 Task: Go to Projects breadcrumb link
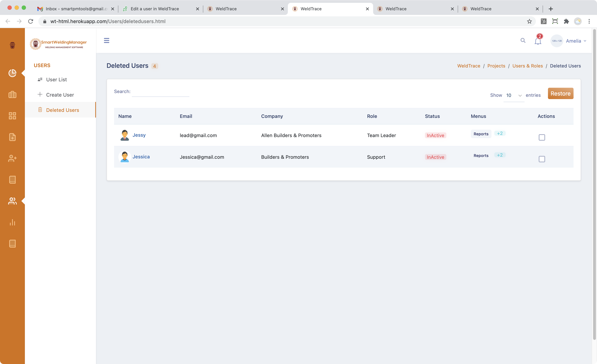[496, 66]
